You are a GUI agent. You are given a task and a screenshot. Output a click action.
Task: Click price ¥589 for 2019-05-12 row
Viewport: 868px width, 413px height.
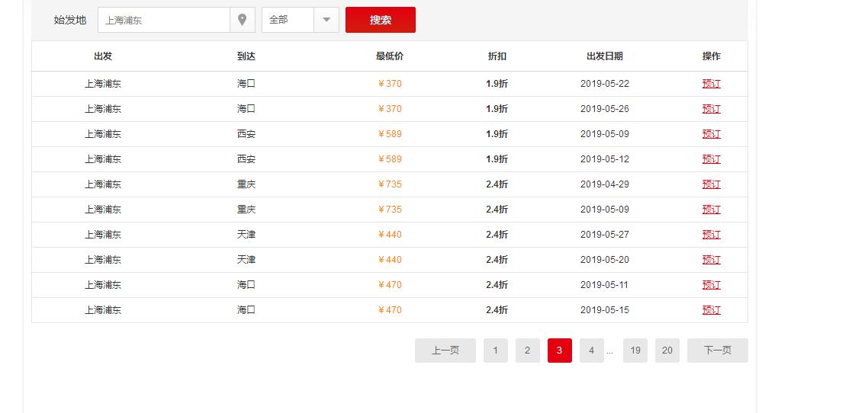(390, 159)
